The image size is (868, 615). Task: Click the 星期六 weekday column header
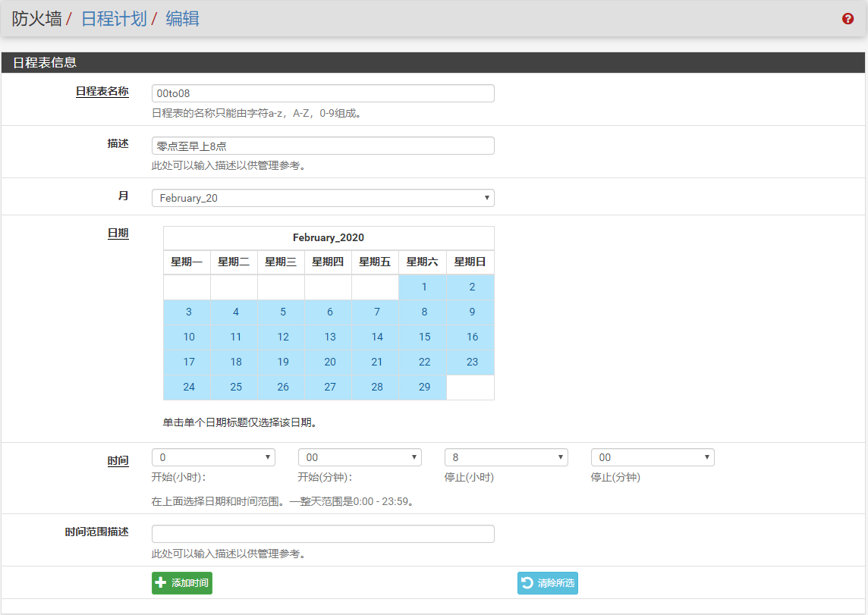[423, 262]
